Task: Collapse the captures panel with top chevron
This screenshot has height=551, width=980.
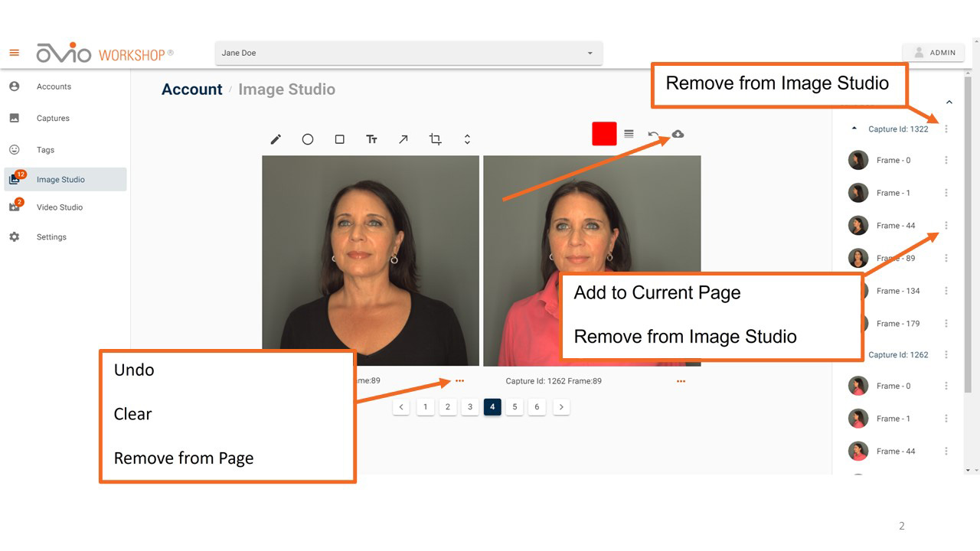Action: [949, 103]
